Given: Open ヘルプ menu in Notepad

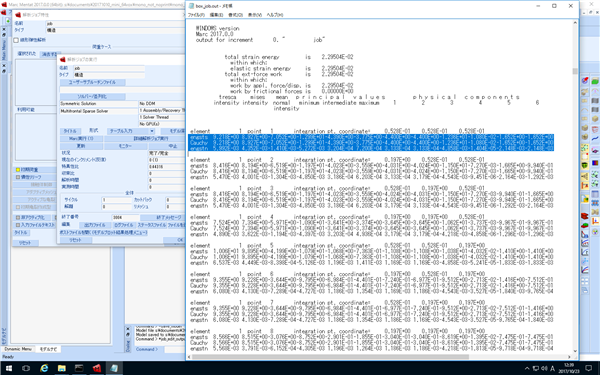Looking at the screenshot, I should pos(274,15).
